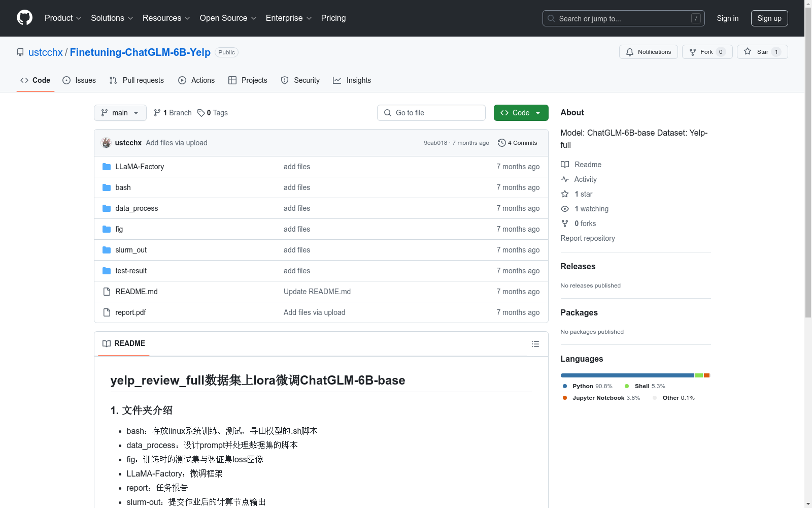Screen dimensions: 812x508
Task: Click the bash folder icon
Action: (x=107, y=187)
